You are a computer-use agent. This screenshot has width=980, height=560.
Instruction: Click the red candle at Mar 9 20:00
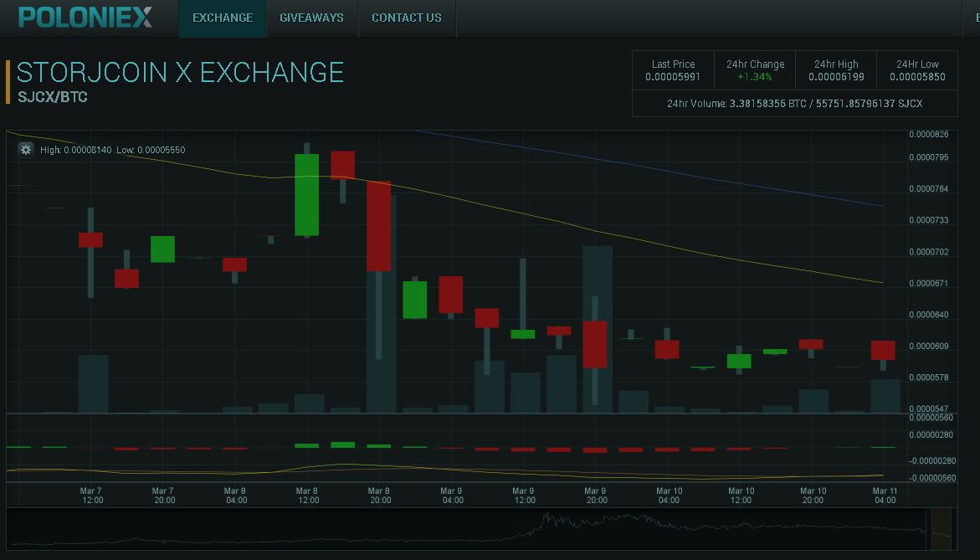pyautogui.click(x=595, y=344)
